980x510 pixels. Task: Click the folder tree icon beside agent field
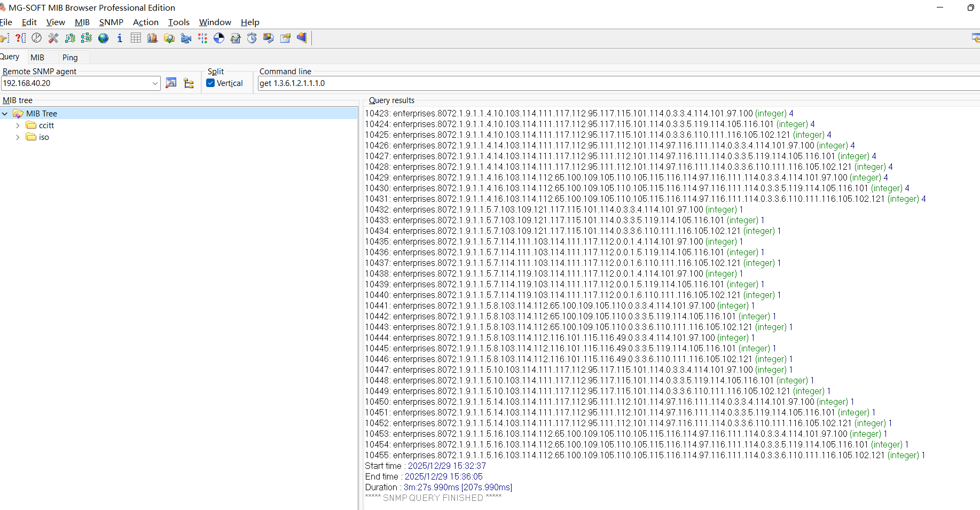point(189,83)
